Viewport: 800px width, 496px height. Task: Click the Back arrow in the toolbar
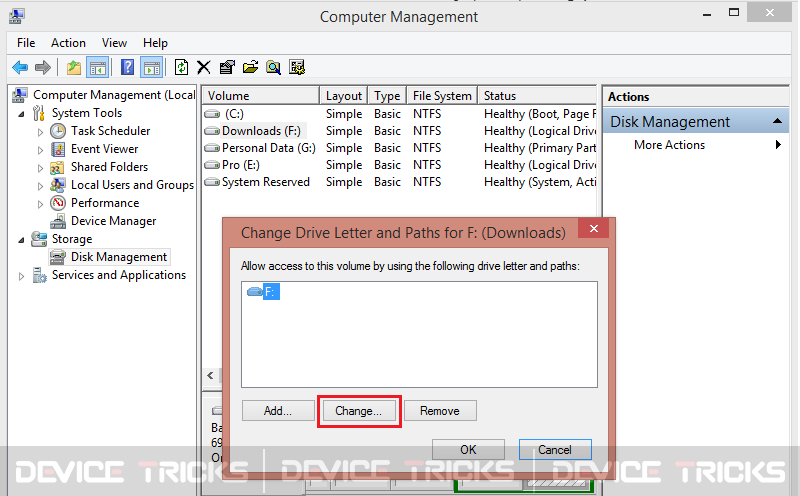click(x=20, y=67)
